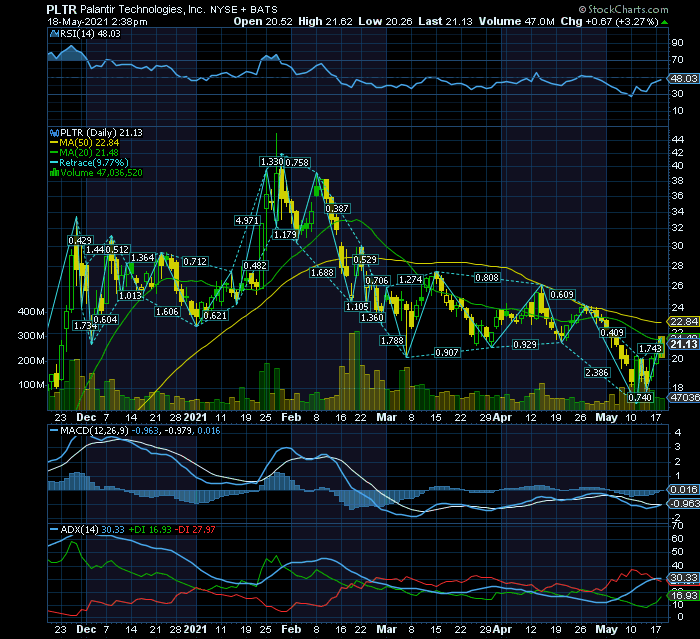Image resolution: width=700 pixels, height=639 pixels.
Task: Click the 'PLTR (Daily) 21.13' legend label
Action: 101,133
